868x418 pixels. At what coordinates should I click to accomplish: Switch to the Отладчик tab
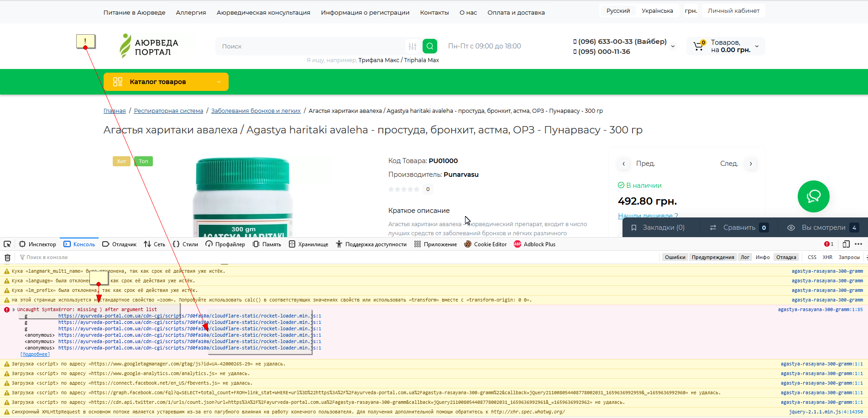point(119,244)
